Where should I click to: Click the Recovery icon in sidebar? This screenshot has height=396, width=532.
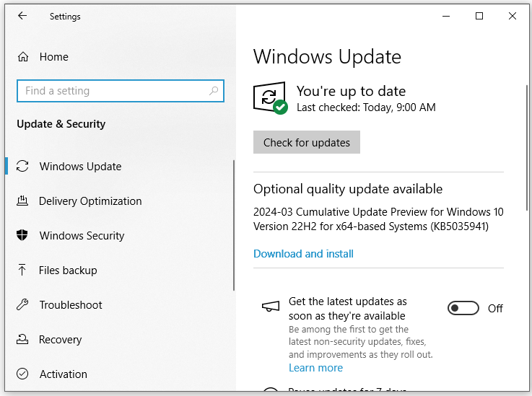tap(23, 340)
